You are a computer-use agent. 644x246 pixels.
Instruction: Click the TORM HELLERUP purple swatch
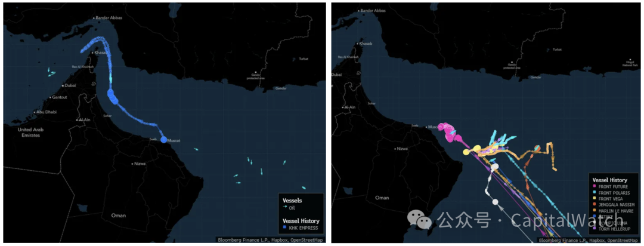[595, 229]
